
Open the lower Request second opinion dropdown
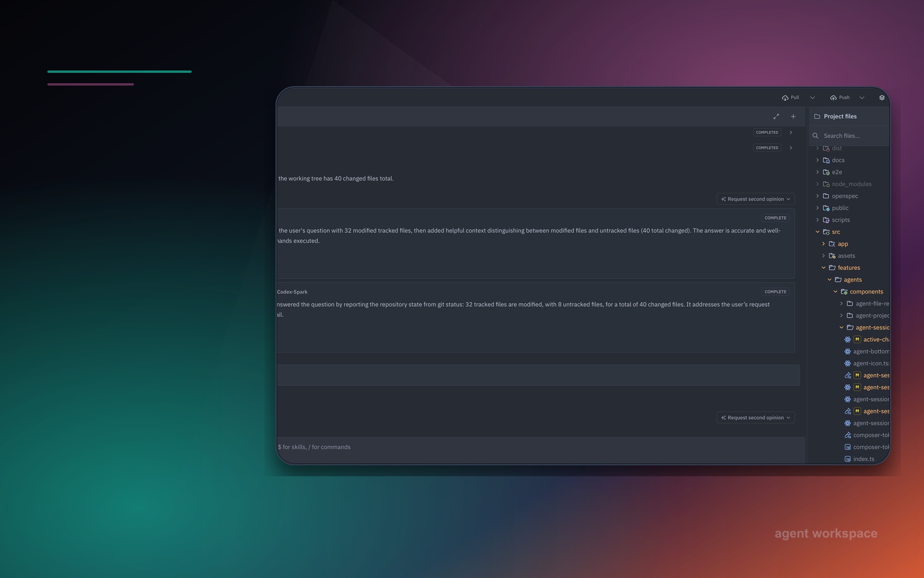click(x=756, y=417)
